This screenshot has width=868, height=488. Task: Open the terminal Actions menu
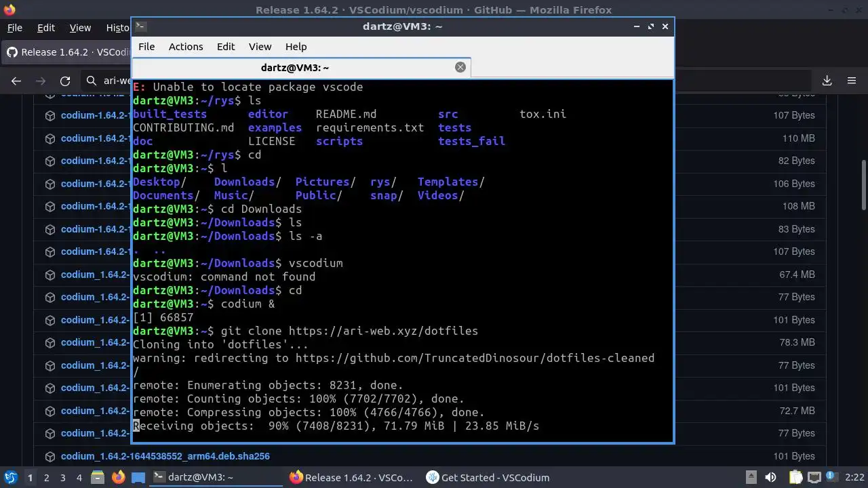tap(186, 47)
